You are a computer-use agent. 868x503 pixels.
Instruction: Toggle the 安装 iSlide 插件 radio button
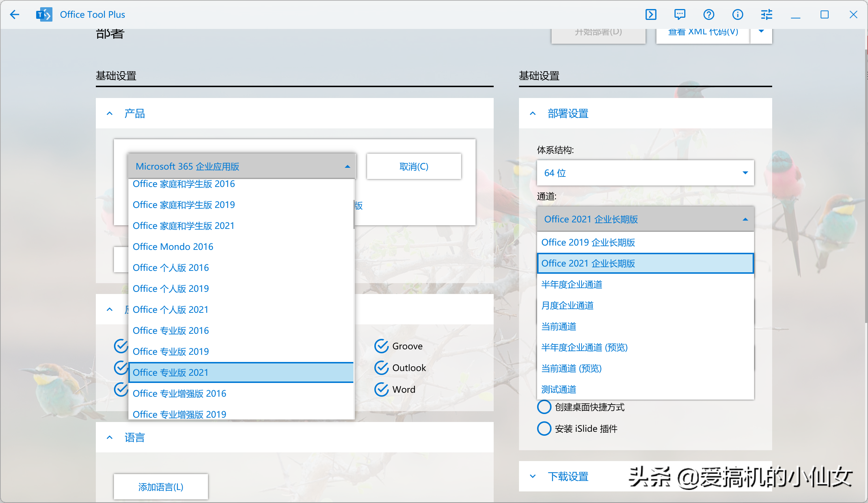click(542, 429)
